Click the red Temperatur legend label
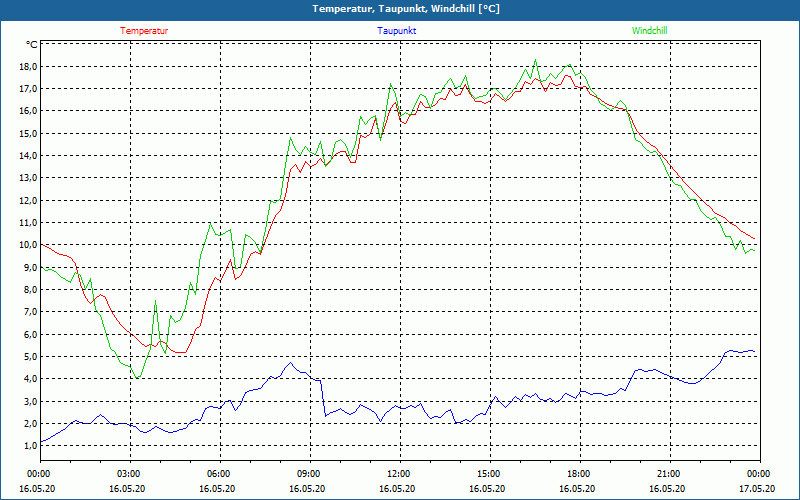 coord(144,30)
